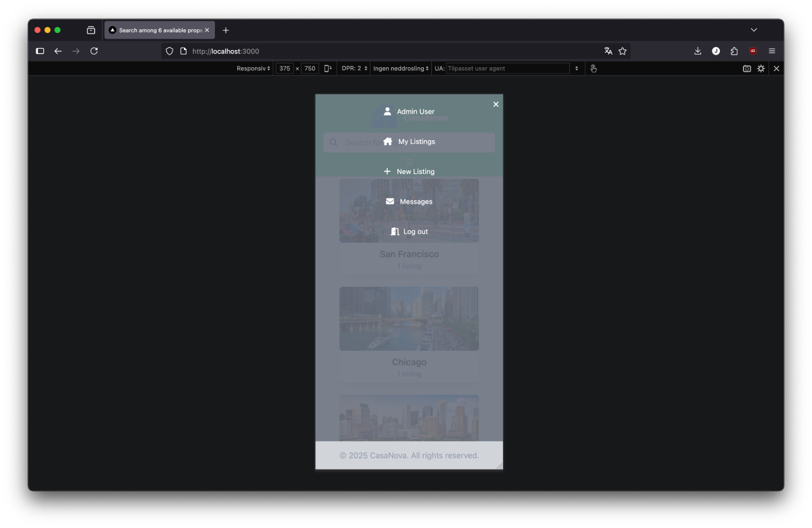Reload the page with refresh icon
Screen dimensions: 812x528
point(94,51)
